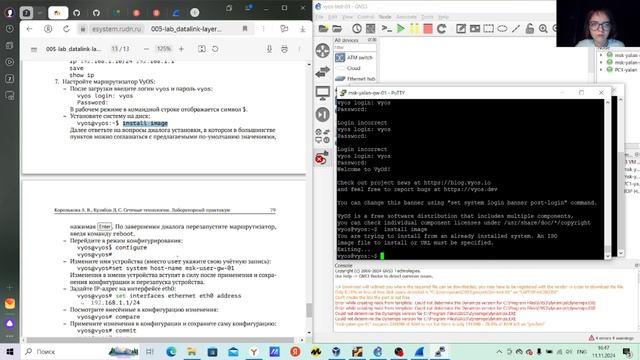Select ATM switch in the device list

(354, 58)
